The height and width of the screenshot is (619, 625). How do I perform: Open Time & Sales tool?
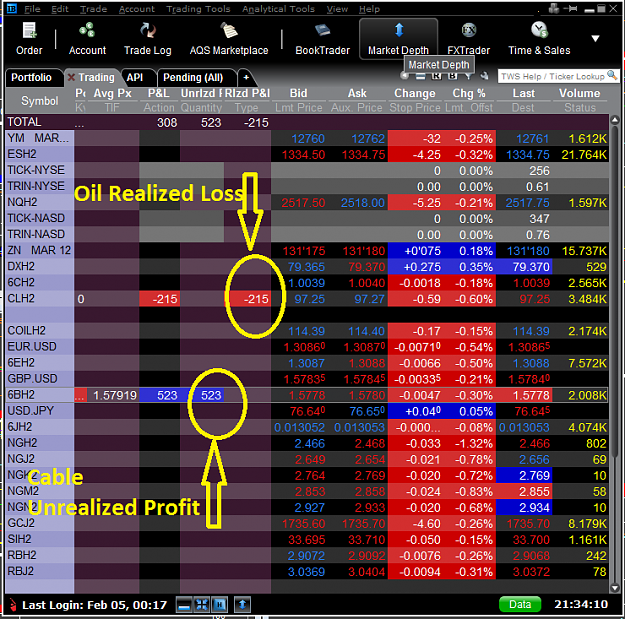[539, 39]
